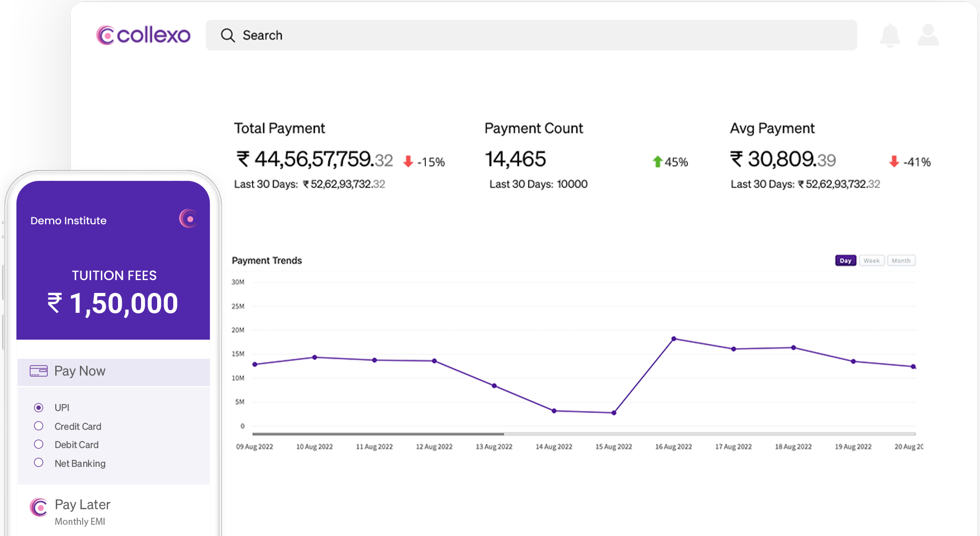
Task: Pick Net Banking as payment method
Action: 39,462
